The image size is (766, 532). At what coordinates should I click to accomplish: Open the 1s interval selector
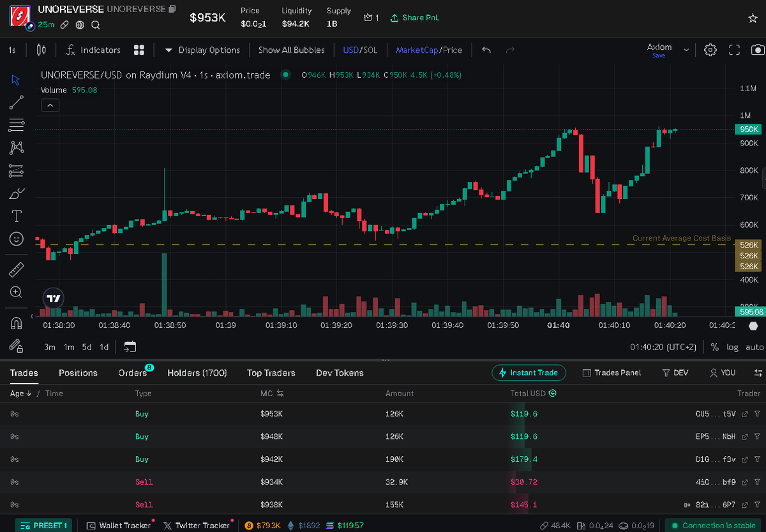pyautogui.click(x=12, y=50)
